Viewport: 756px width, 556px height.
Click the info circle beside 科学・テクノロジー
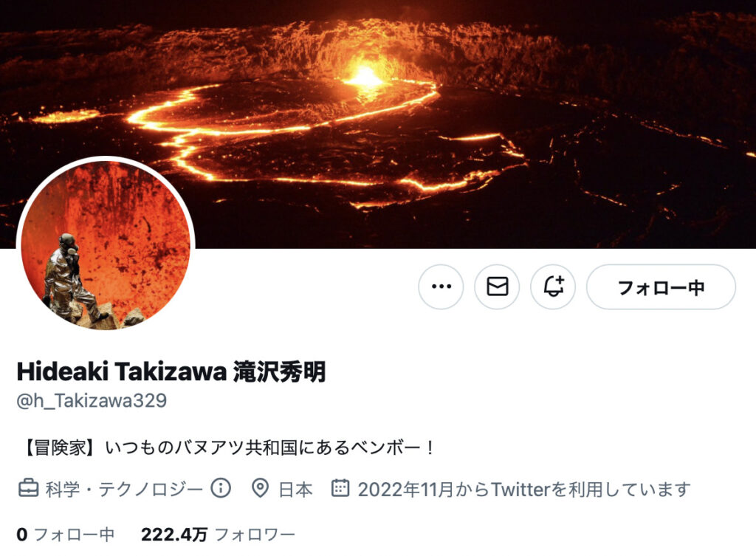[221, 488]
